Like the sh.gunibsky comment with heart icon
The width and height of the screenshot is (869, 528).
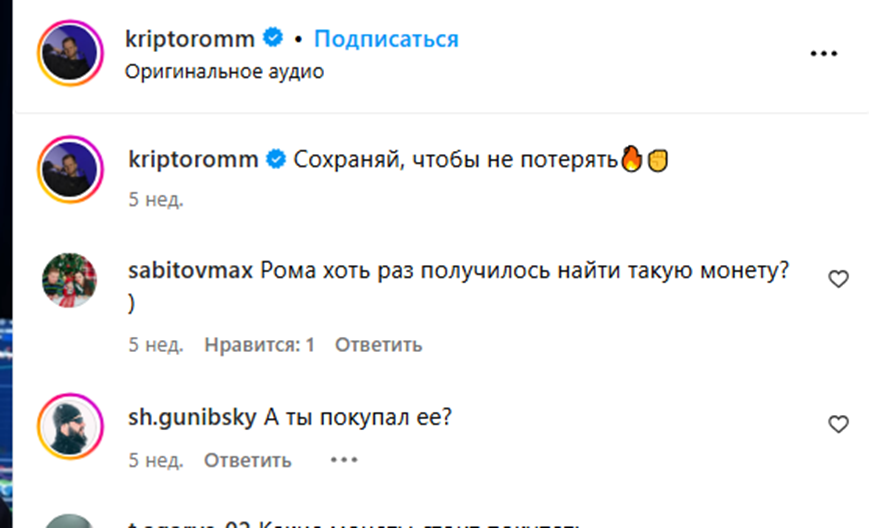pyautogui.click(x=838, y=425)
